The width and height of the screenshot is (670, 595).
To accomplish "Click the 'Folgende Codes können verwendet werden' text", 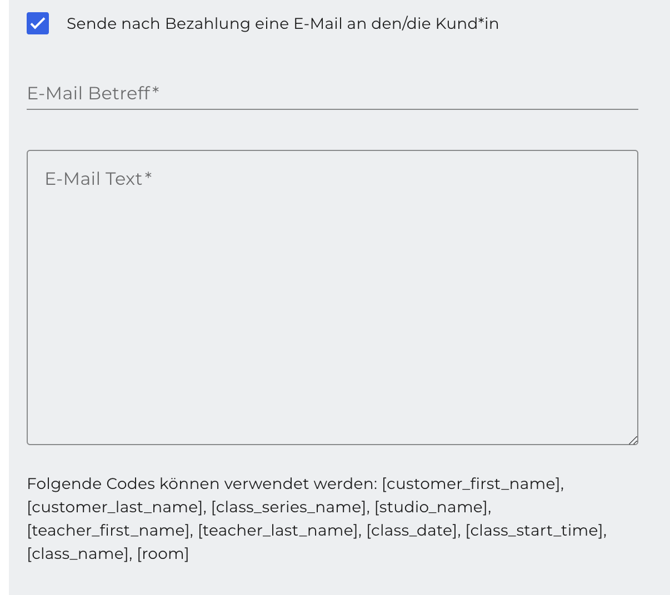I will 202,484.
